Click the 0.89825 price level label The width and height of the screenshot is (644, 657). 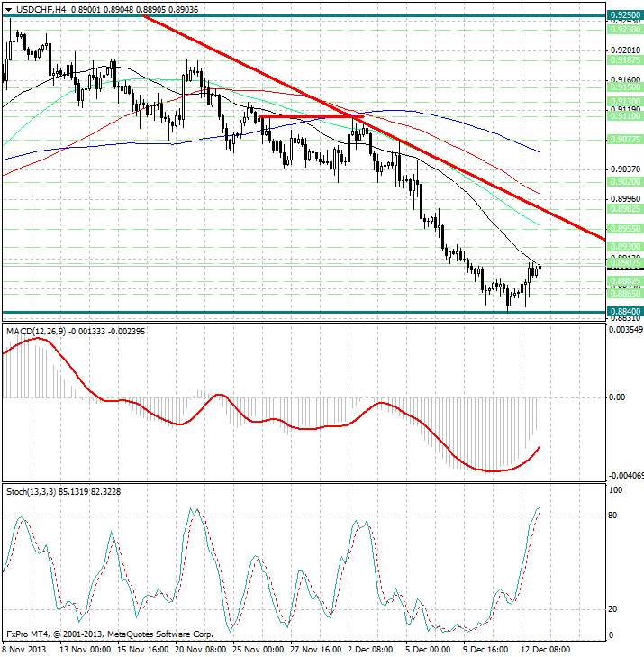click(625, 209)
